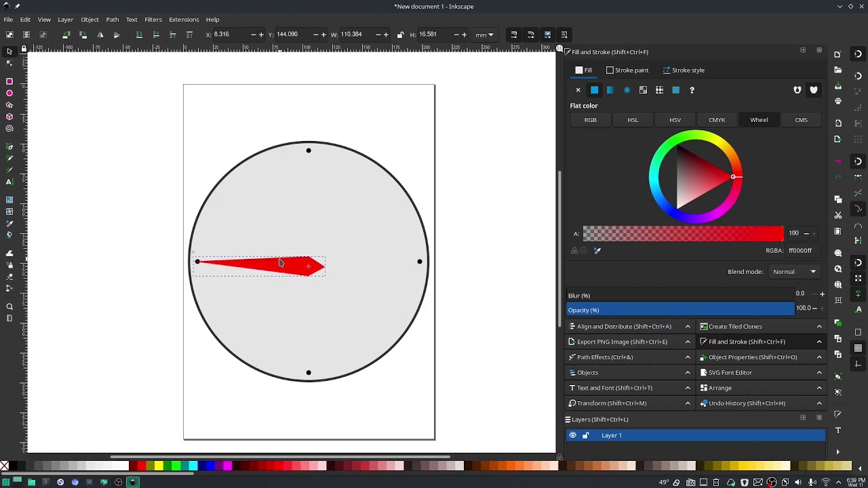Choose Radial gradient fill option
868x488 pixels.
pyautogui.click(x=627, y=90)
